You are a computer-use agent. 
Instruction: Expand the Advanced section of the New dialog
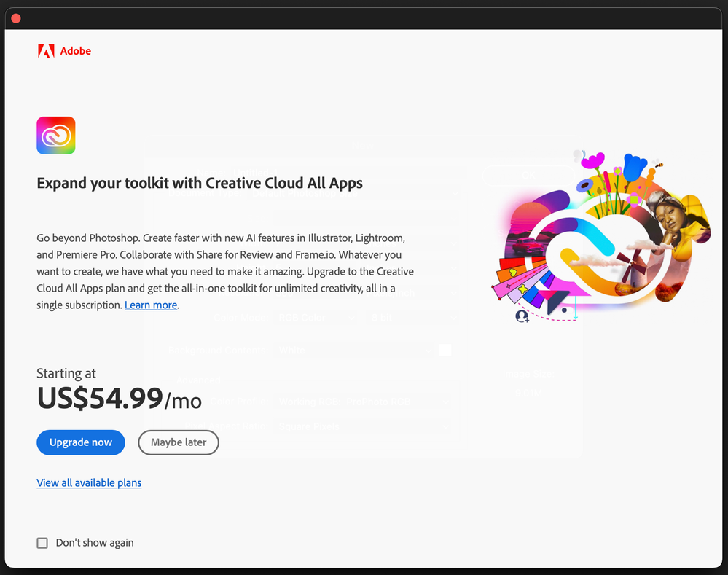tap(198, 380)
